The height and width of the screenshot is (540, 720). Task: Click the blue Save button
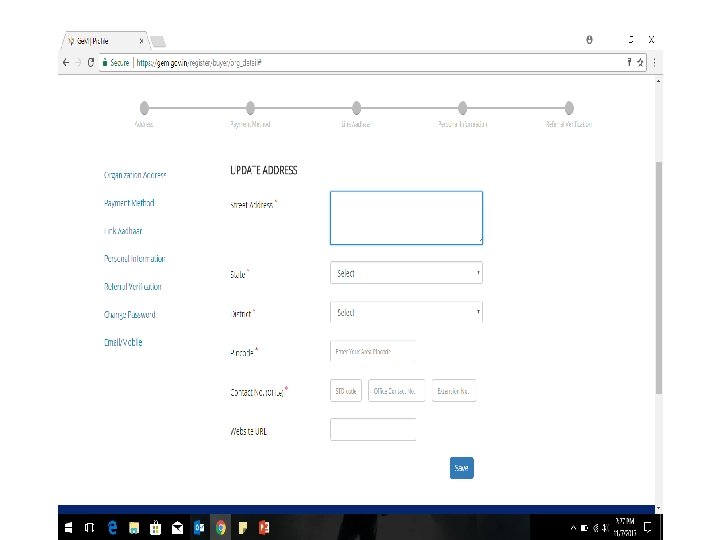coord(461,468)
